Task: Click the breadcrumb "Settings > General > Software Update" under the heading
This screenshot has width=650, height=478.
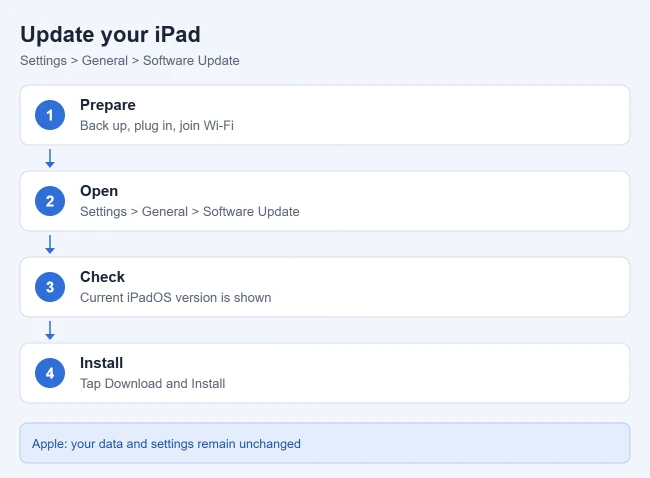Action: tap(130, 61)
